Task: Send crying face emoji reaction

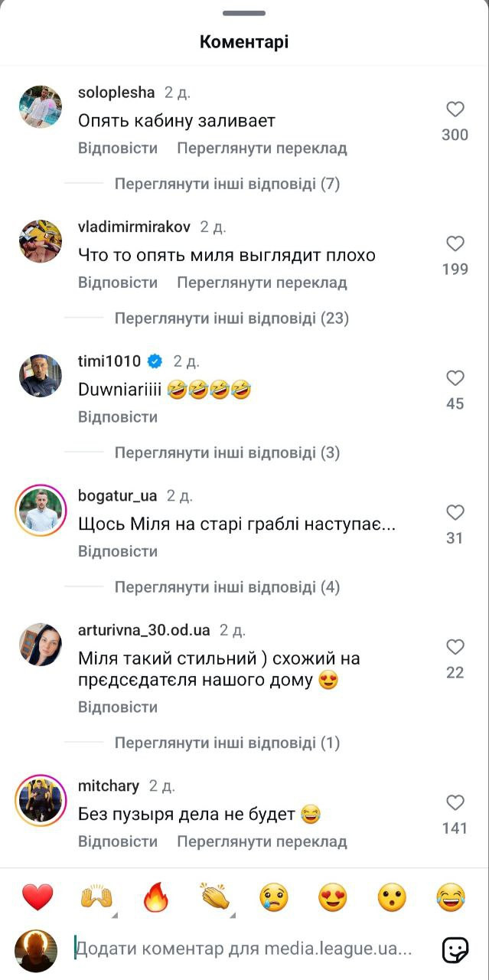Action: [274, 897]
